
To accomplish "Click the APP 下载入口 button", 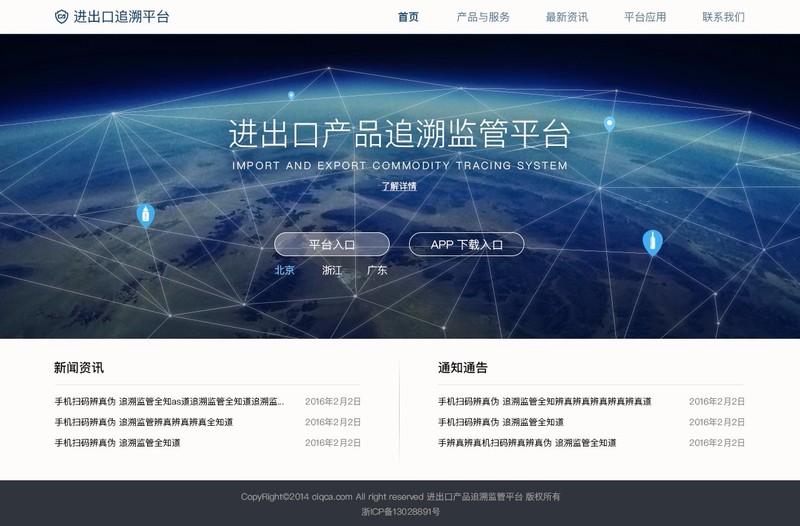I will [467, 244].
